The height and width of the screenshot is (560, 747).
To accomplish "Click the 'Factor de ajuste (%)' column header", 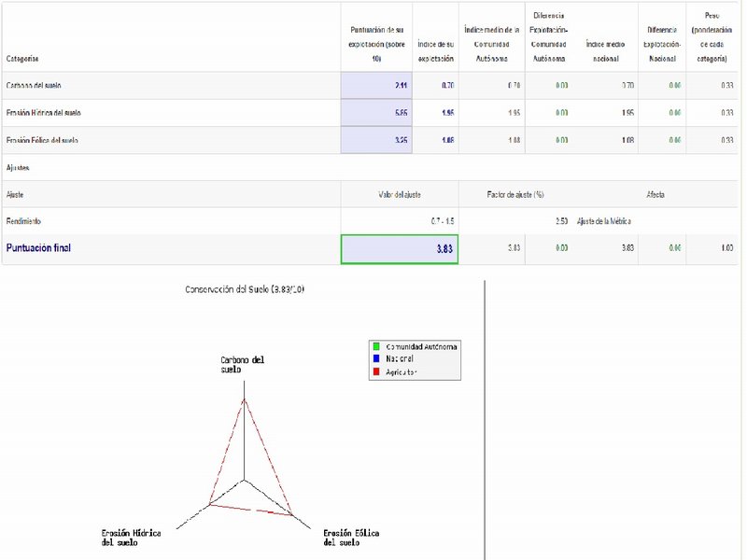I will (x=515, y=194).
